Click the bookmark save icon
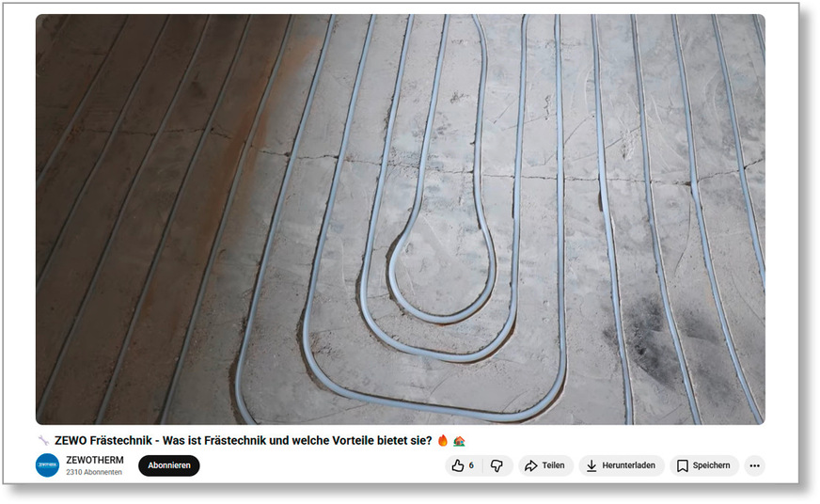This screenshot has width=820, height=504. coord(682,465)
